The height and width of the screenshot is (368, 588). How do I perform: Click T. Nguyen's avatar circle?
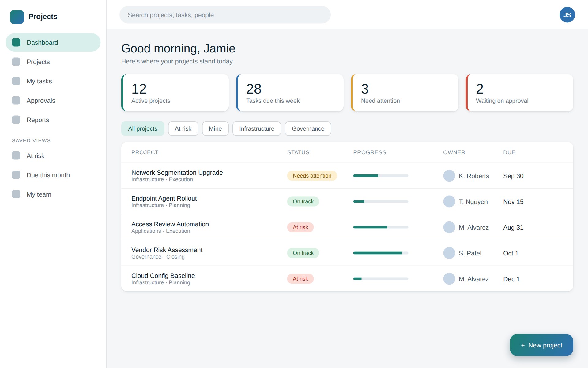(x=449, y=201)
